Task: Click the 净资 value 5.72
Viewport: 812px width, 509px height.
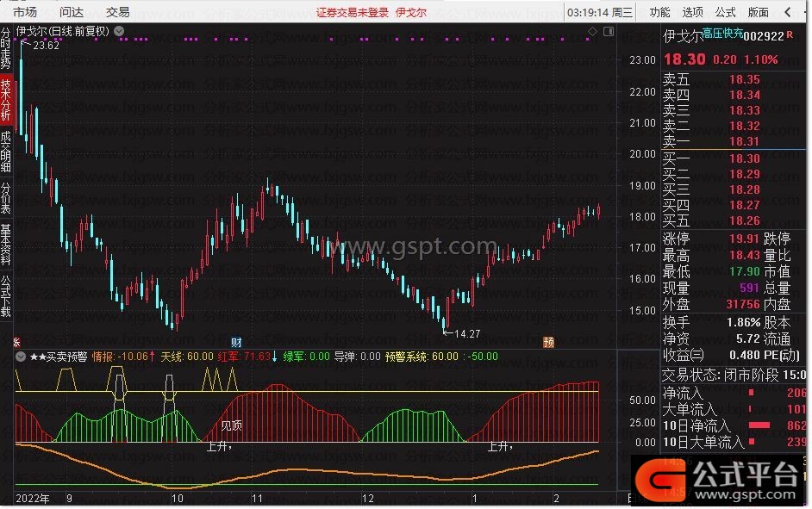Action: click(748, 338)
